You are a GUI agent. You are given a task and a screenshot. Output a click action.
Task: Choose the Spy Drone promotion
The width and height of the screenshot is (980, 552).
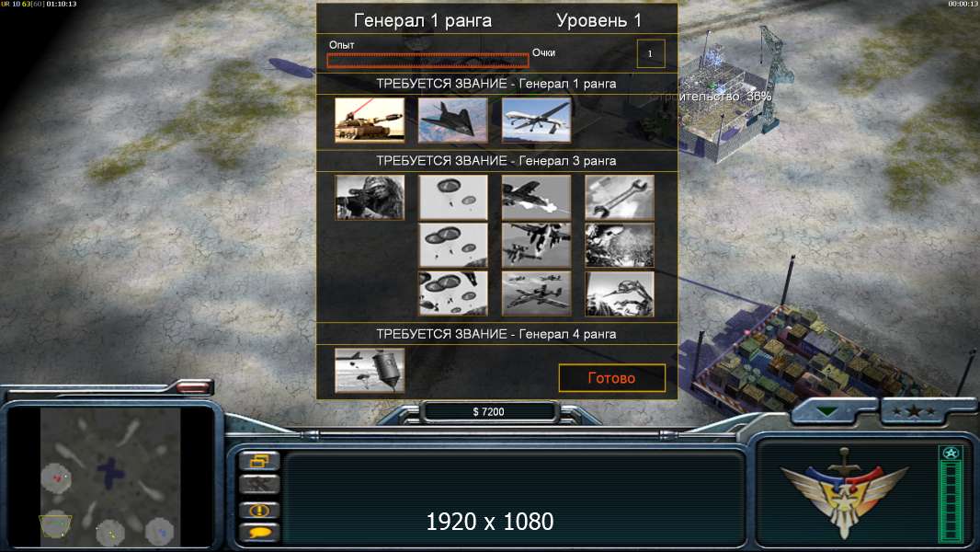[x=536, y=120]
